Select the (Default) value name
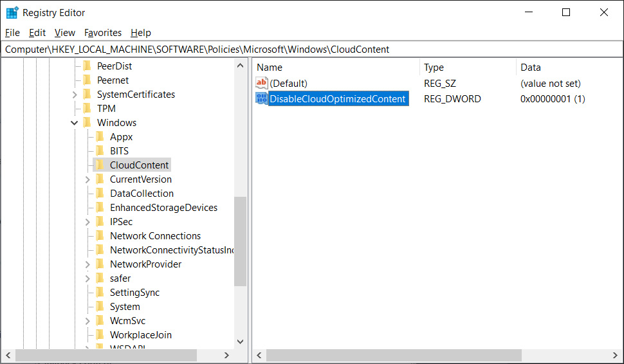 click(x=289, y=83)
